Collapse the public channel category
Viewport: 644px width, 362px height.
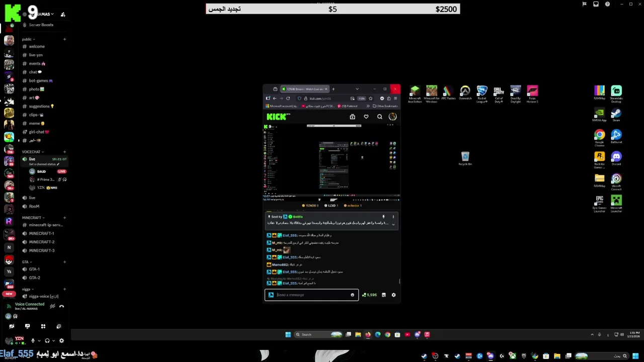click(28, 39)
